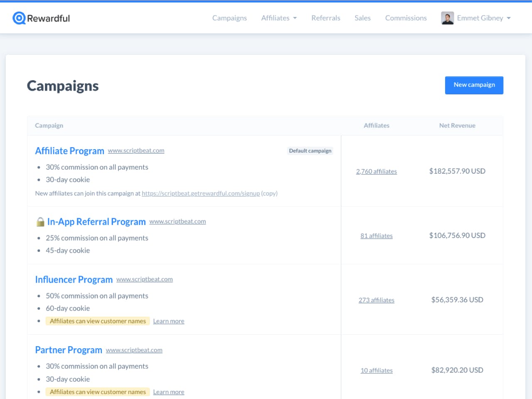Open 273 affiliates for Influencer Program
532x399 pixels.
click(377, 300)
